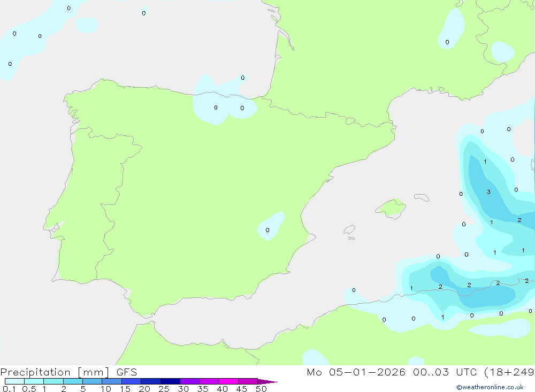The image size is (535, 392).
Task: Click the 'GFS' model label
Action: pyautogui.click(x=127, y=372)
